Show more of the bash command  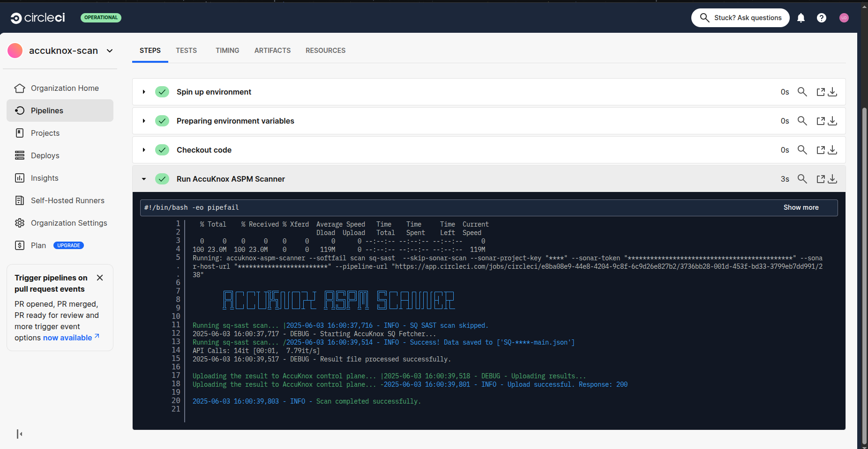point(801,207)
